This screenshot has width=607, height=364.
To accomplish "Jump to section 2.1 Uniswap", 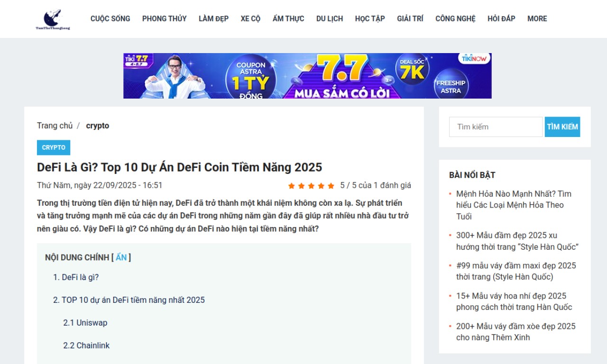I will tap(85, 323).
